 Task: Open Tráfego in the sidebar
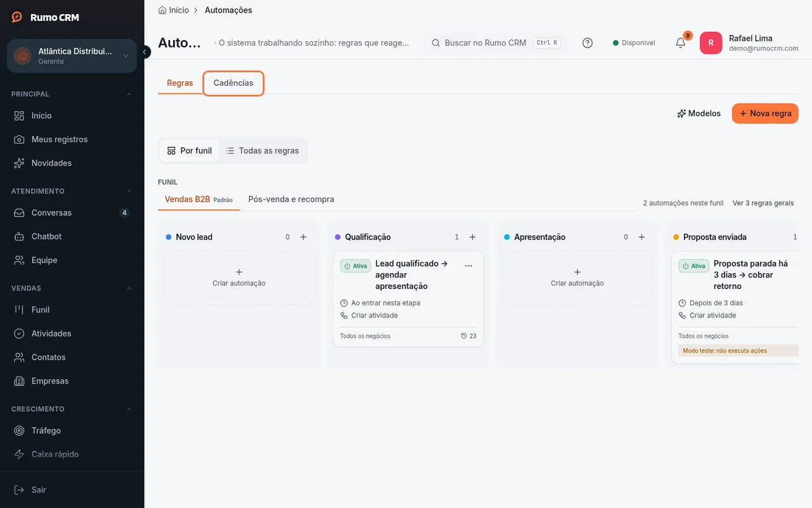point(72,431)
